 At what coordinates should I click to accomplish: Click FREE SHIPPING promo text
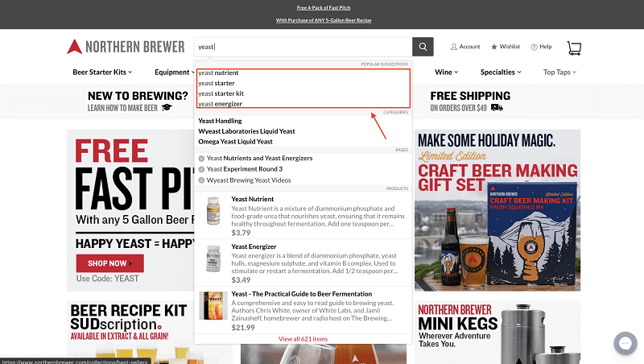point(470,96)
